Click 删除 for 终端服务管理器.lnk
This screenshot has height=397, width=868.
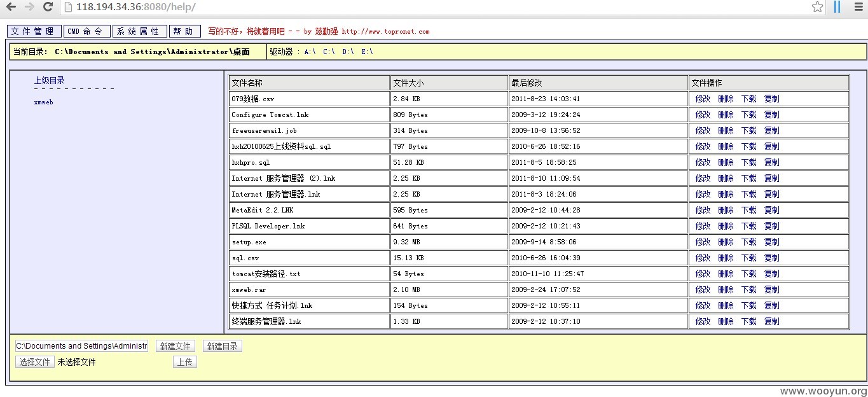click(x=726, y=321)
